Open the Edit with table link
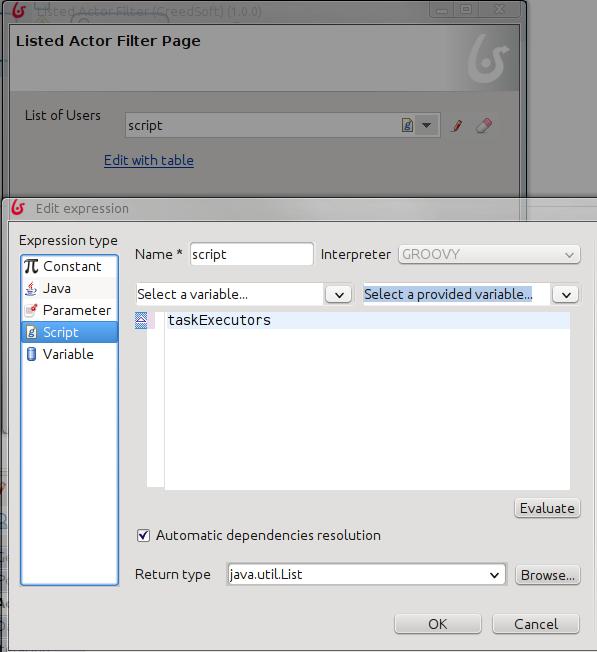 149,161
